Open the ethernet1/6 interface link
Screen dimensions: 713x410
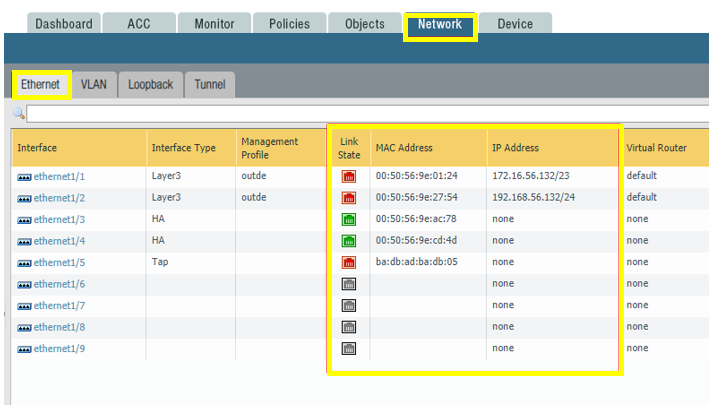click(x=59, y=284)
